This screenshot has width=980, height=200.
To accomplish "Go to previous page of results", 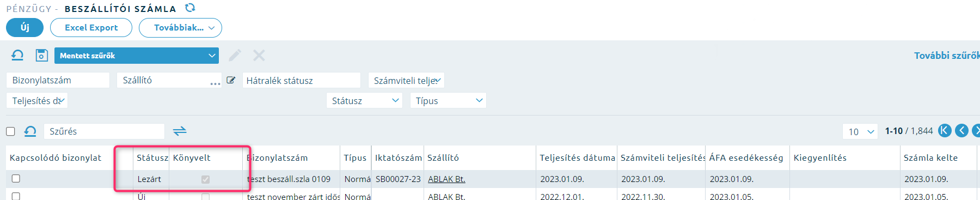I will (x=962, y=131).
